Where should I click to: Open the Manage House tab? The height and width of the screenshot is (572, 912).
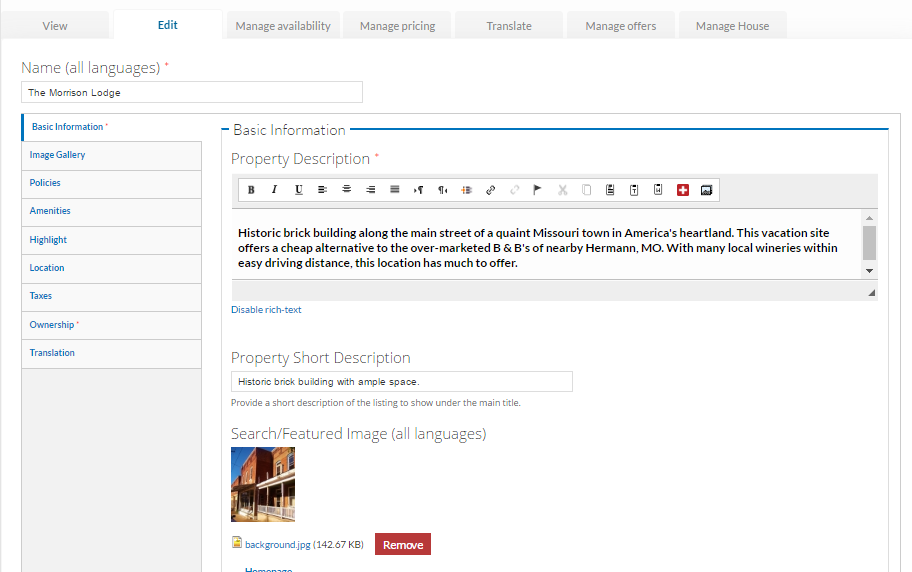732,26
